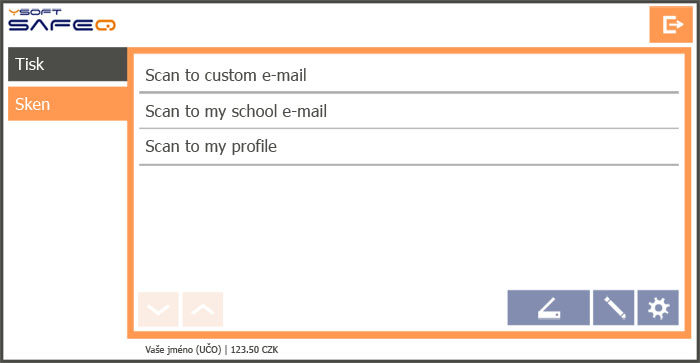Launch scan using the wide blue button
The width and height of the screenshot is (700, 363).
548,308
